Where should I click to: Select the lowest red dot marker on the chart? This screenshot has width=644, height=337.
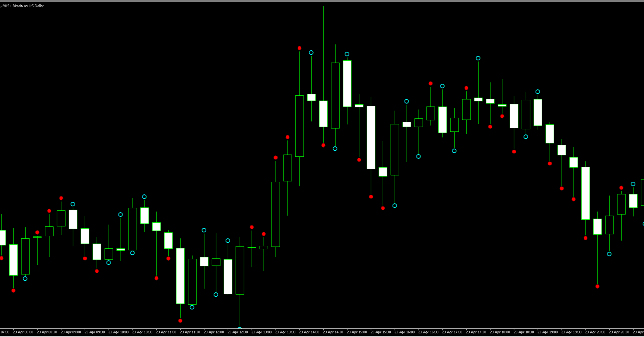[180, 321]
